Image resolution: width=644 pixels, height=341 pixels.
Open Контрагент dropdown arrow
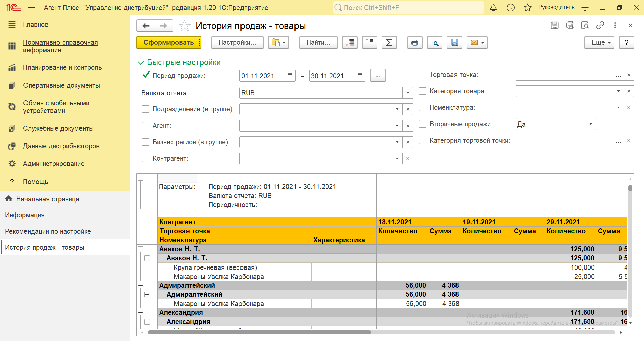pos(397,158)
